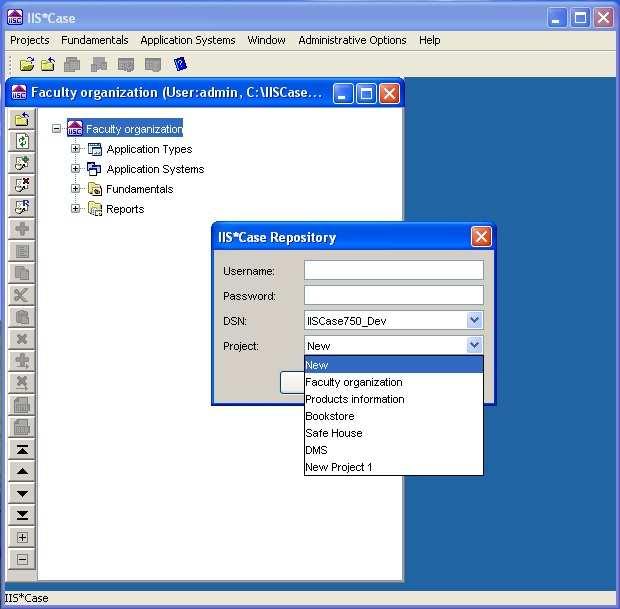620x609 pixels.
Task: Choose Faculty organization in Project list
Action: [394, 382]
